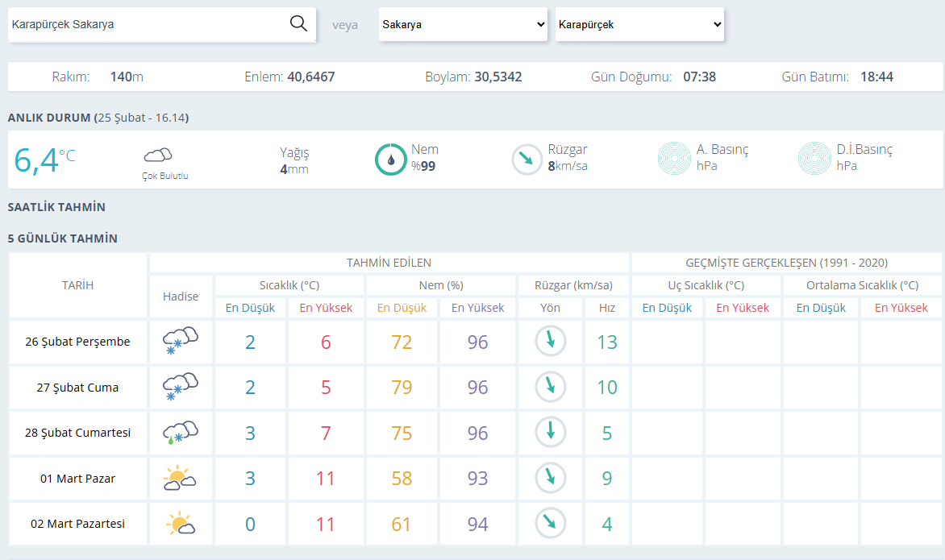Click the snowy cloud icon for 26 Şubat Perşembe

(x=180, y=342)
